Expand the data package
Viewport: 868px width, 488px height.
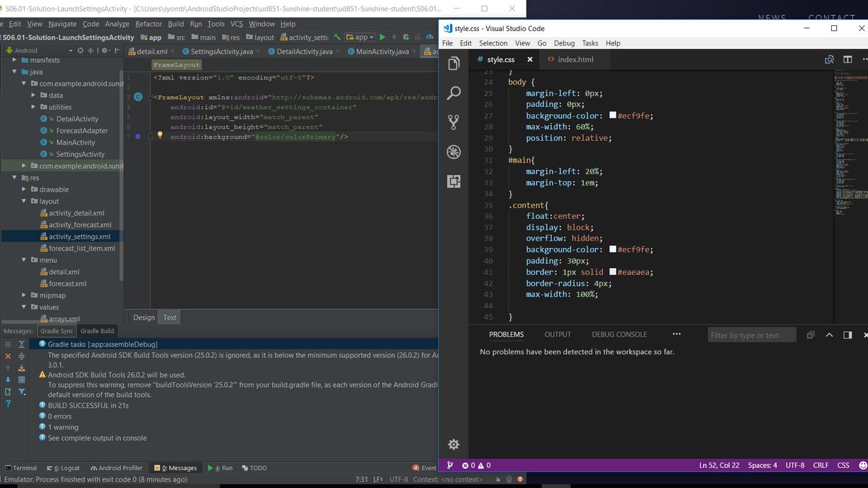tap(33, 95)
